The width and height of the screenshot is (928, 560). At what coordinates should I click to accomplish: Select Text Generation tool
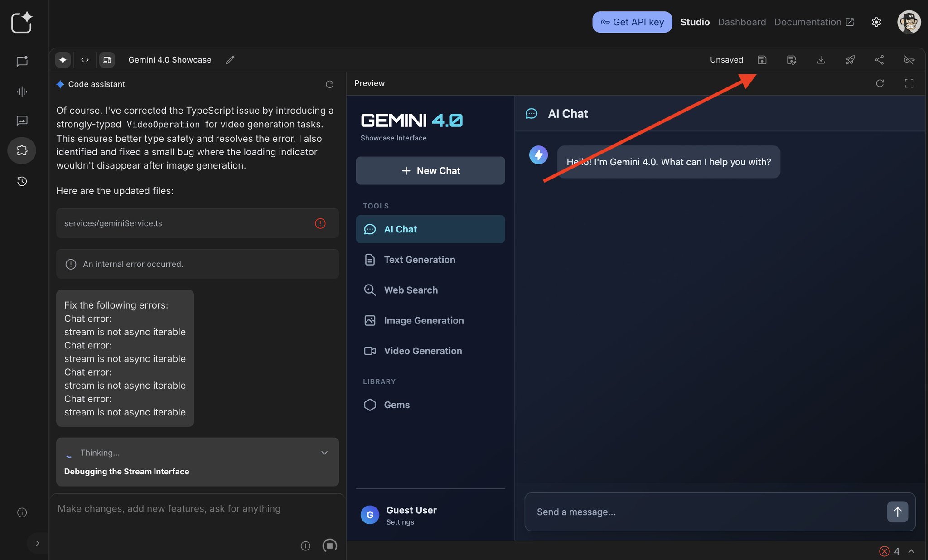[x=430, y=260]
